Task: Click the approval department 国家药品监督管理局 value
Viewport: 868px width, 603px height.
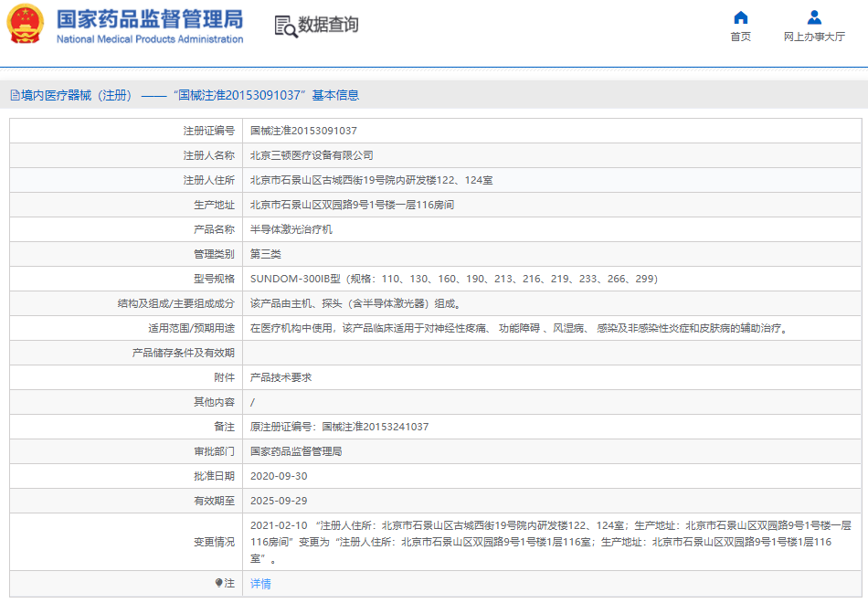Action: (x=296, y=451)
